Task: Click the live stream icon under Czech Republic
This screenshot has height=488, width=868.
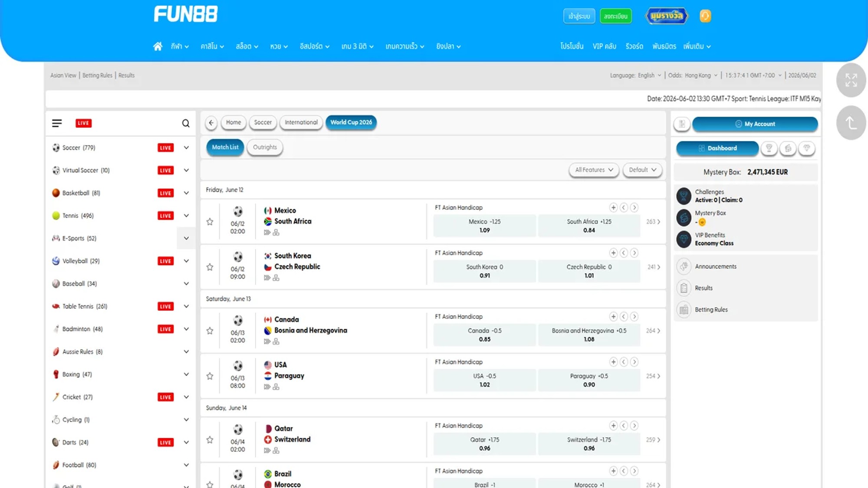Action: [x=267, y=278]
